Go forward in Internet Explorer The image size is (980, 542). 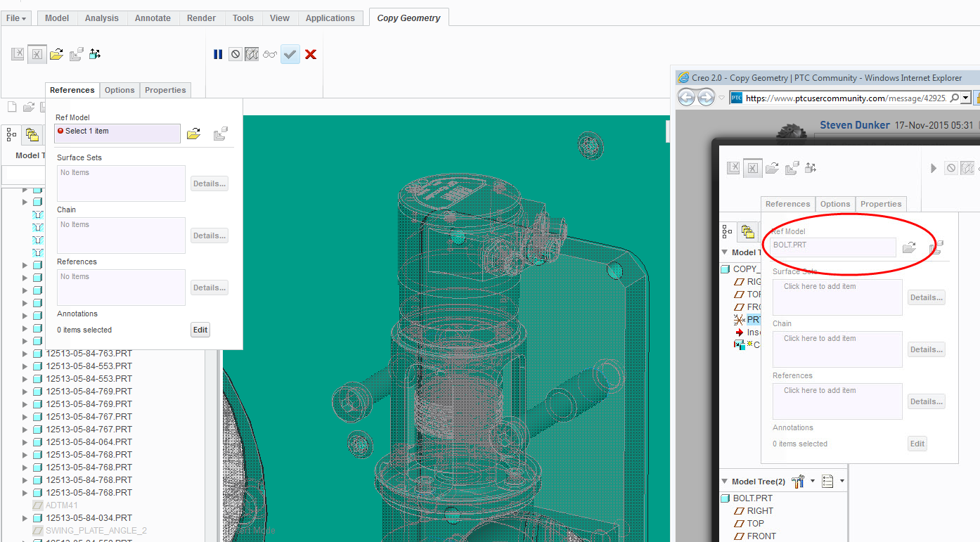click(706, 98)
